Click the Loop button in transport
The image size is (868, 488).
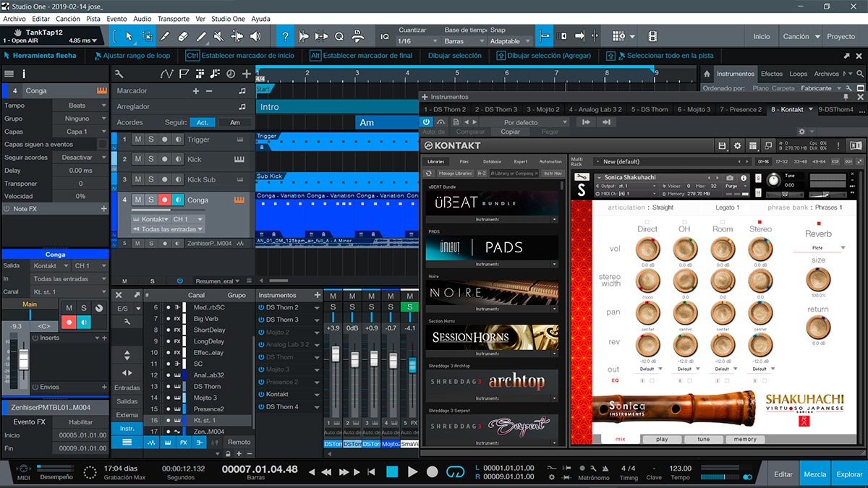pyautogui.click(x=454, y=471)
